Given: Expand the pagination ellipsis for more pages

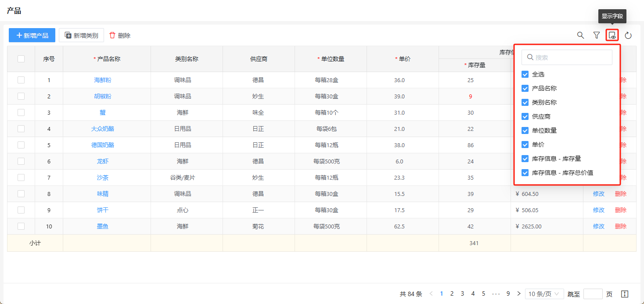Looking at the screenshot, I should (x=496, y=294).
